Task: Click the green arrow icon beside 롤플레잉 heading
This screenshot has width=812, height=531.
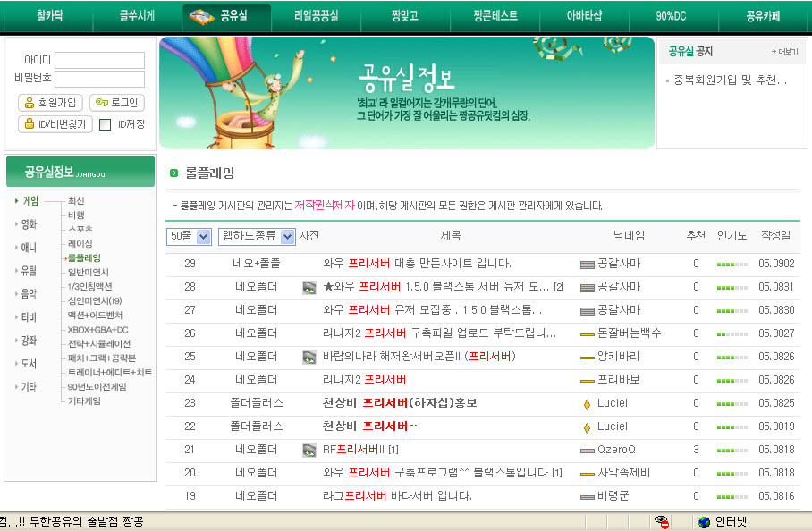Action: pyautogui.click(x=173, y=173)
